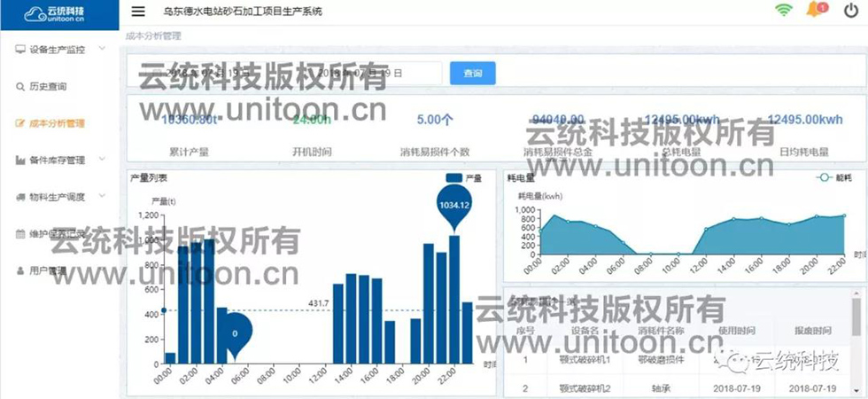This screenshot has width=868, height=399.
Task: Click the system title 乌东德水电站砂石加工项目生产系统
Action: click(x=243, y=11)
